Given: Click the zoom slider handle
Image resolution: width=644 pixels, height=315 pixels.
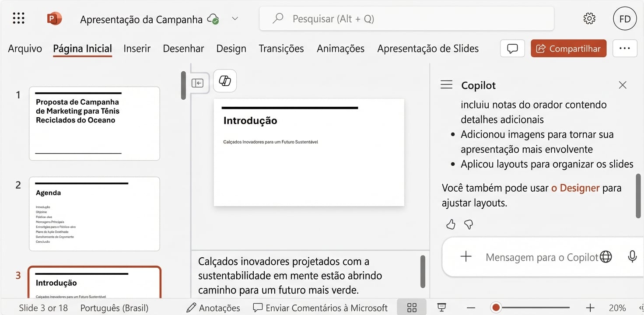Looking at the screenshot, I should pyautogui.click(x=496, y=307).
